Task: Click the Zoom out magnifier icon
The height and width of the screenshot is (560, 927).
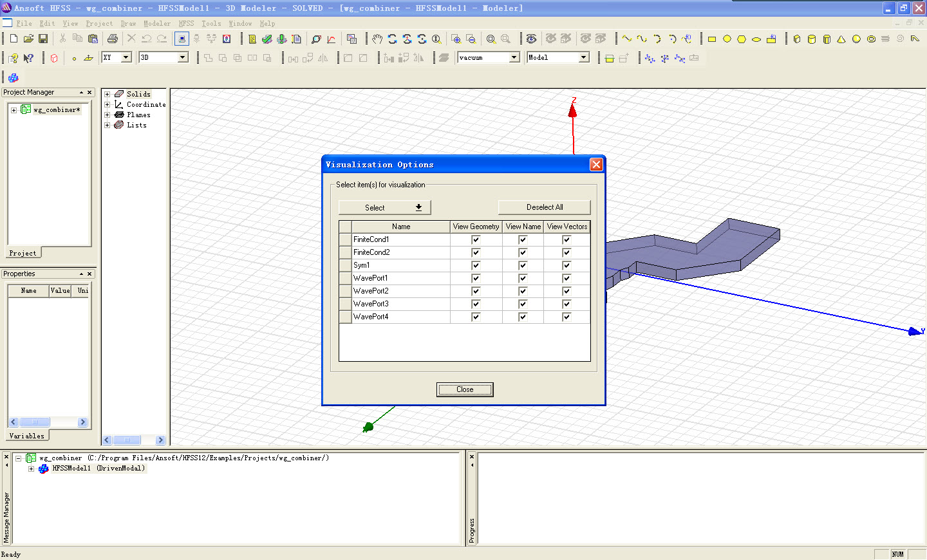Action: (x=471, y=39)
